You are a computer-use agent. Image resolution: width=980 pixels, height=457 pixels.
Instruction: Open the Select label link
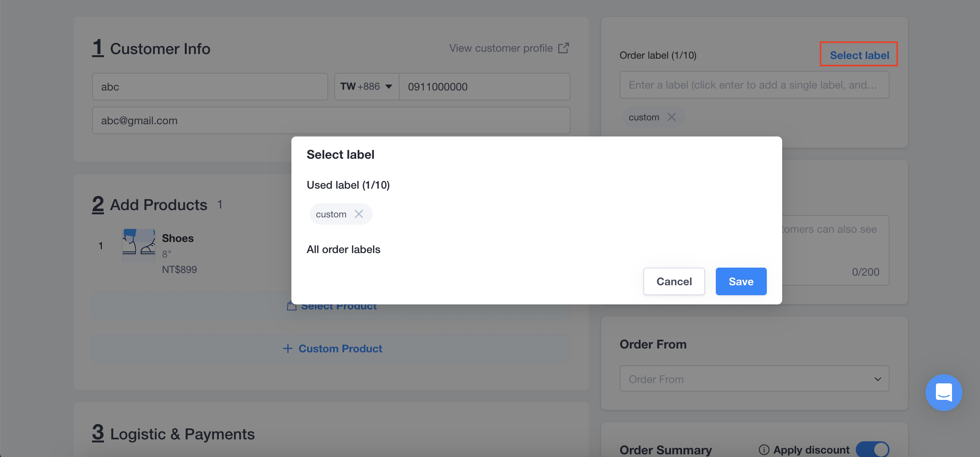point(859,55)
